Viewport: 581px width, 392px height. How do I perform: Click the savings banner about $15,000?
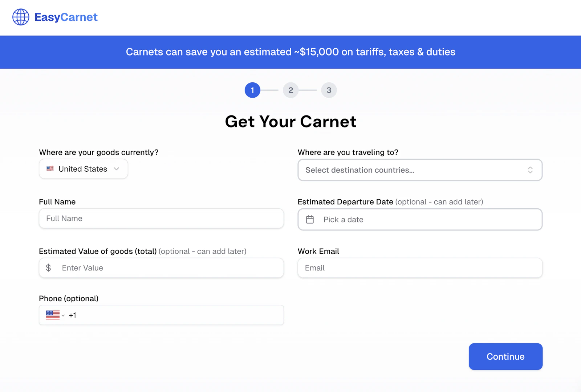(x=290, y=52)
